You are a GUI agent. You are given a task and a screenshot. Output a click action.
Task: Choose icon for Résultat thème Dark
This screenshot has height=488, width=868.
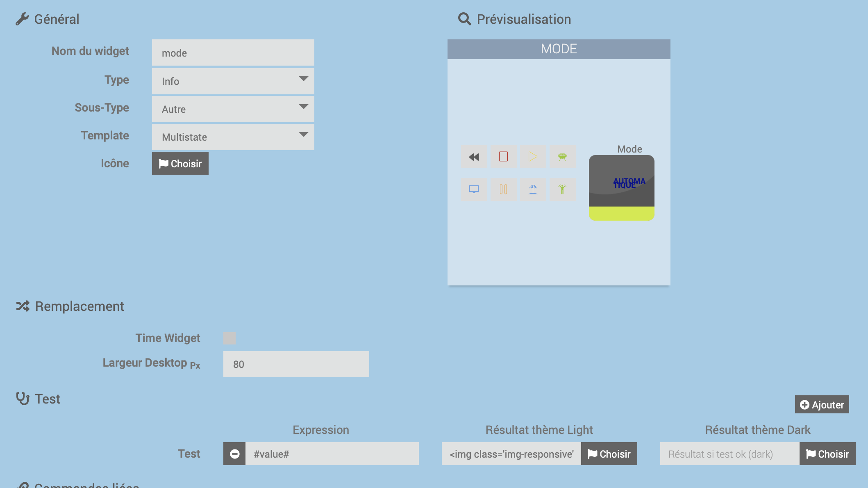(827, 454)
